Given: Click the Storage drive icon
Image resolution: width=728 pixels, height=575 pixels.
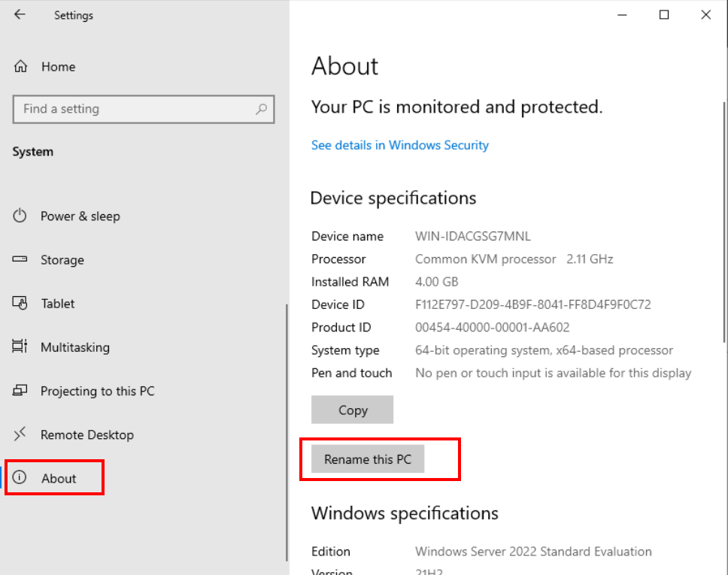Looking at the screenshot, I should (x=20, y=259).
